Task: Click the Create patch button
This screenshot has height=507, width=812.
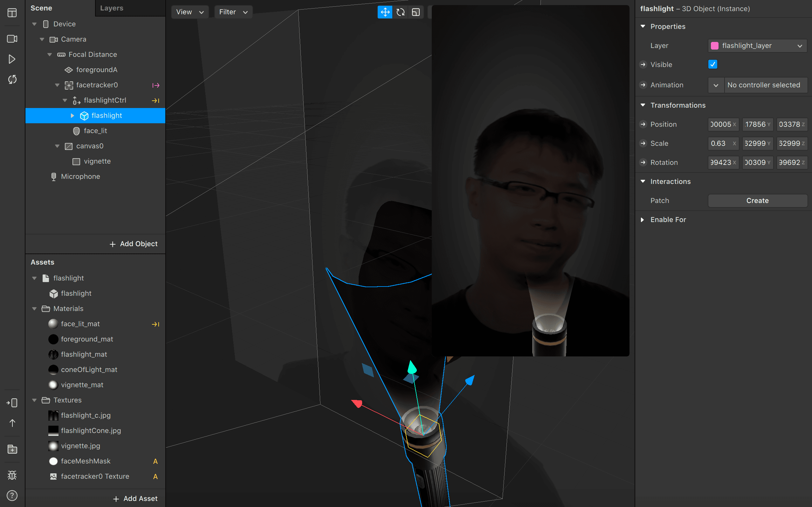Action: click(757, 200)
